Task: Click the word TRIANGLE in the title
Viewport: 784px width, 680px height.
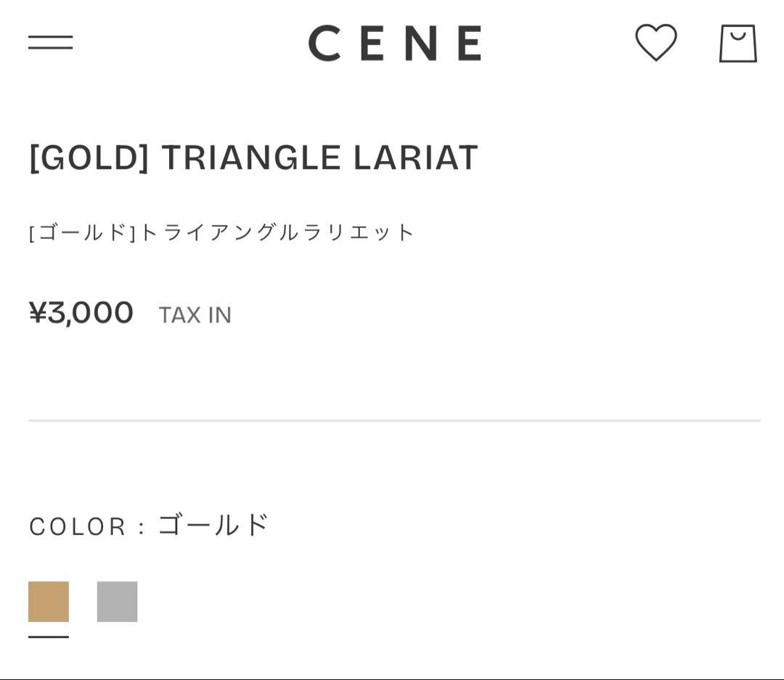Action: 251,157
